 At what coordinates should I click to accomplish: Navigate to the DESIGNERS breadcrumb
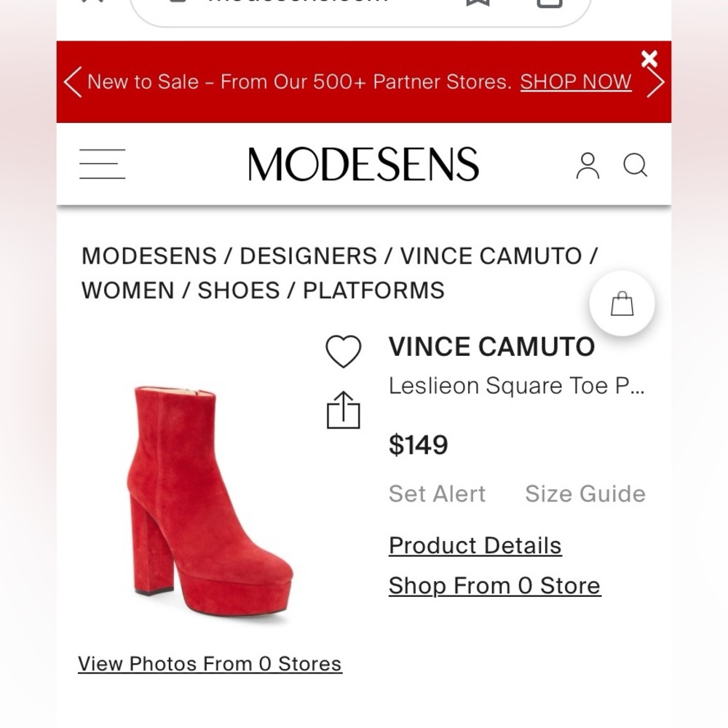tap(306, 256)
